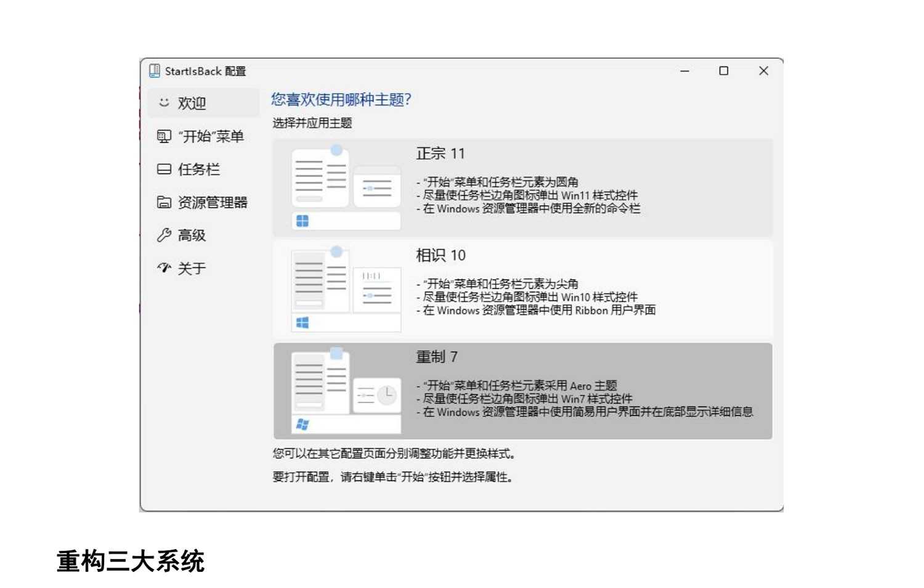Open the 欢迎 welcome page
The height and width of the screenshot is (588, 924).
coord(203,103)
